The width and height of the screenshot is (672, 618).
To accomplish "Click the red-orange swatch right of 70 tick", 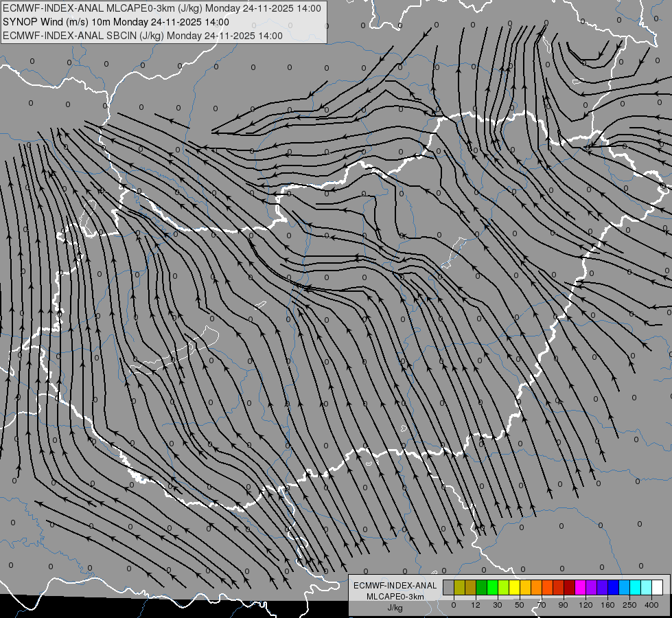I will pos(548,588).
